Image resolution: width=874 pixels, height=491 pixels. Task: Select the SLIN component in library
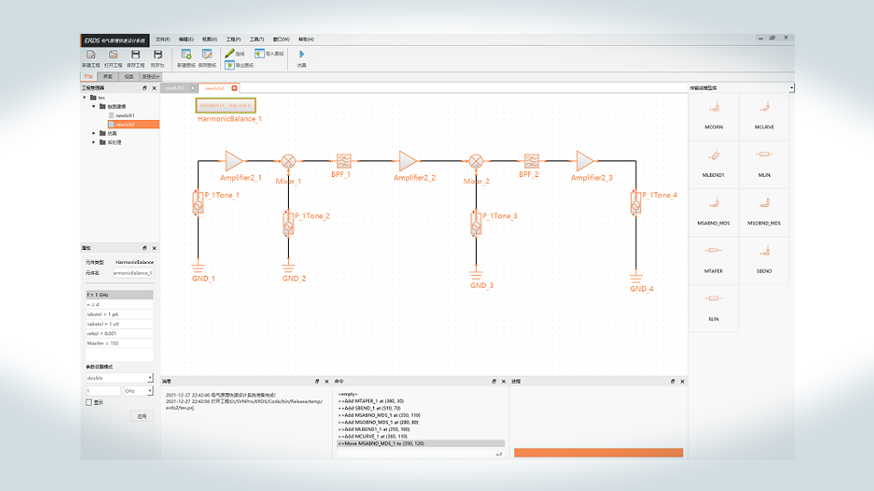713,300
